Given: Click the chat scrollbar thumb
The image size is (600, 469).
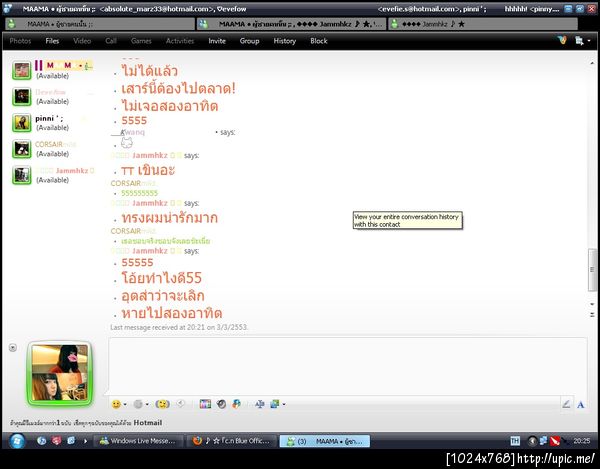Looking at the screenshot, I should 592,270.
